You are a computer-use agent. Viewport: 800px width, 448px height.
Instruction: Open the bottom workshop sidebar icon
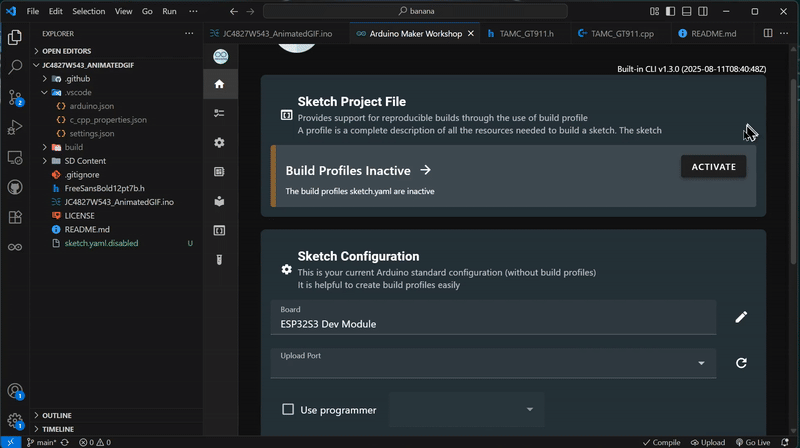click(219, 260)
